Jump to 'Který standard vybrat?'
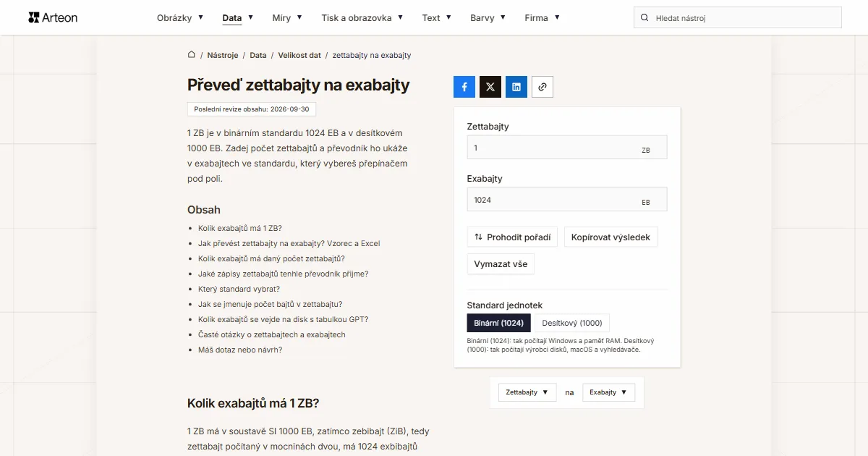 coord(239,289)
